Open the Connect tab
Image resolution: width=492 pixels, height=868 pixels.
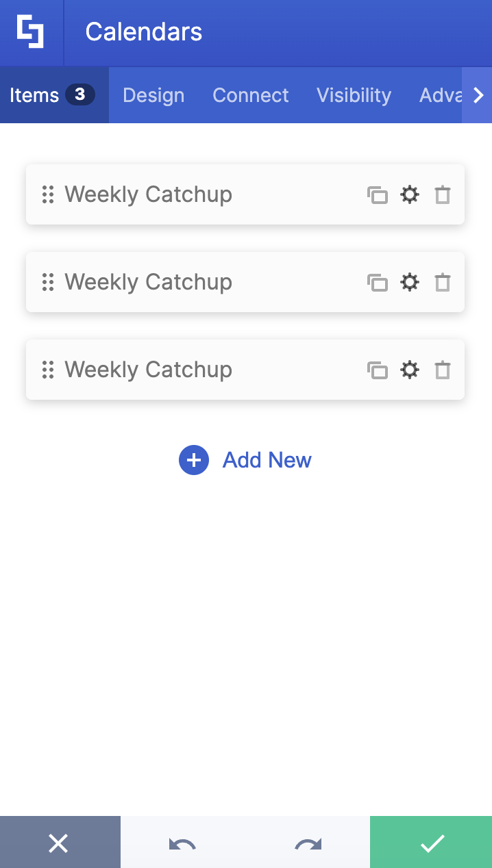[251, 95]
